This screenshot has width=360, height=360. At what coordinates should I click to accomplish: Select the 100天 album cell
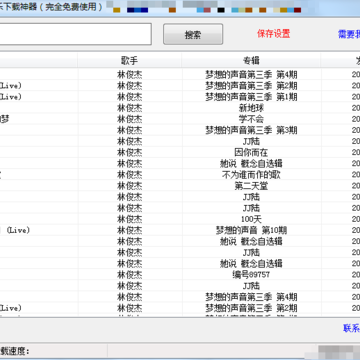click(251, 219)
